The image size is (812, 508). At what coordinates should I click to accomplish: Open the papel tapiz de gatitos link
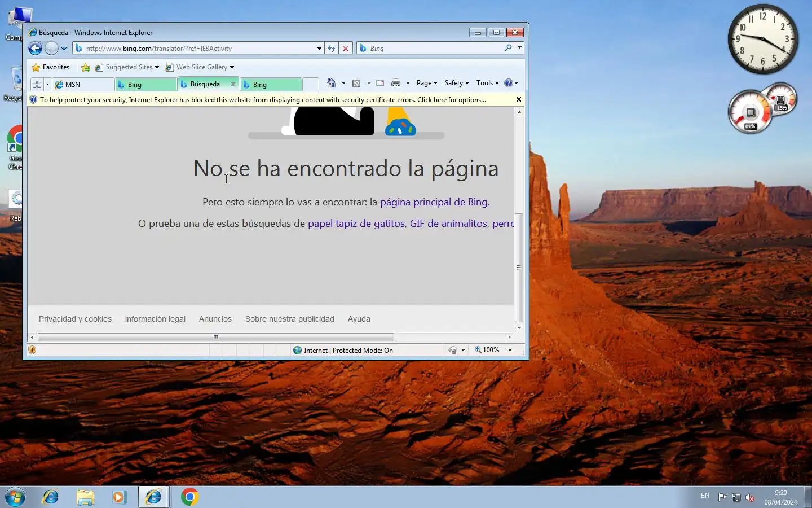(356, 224)
